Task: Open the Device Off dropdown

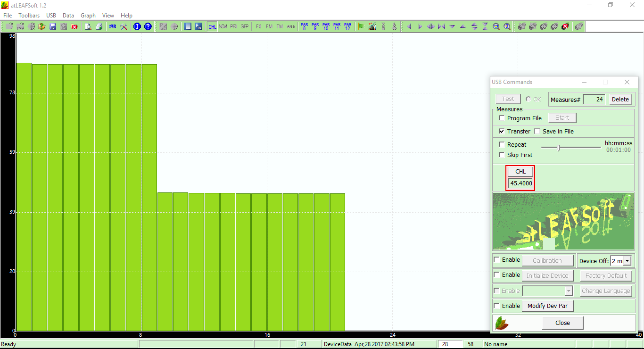Action: click(x=627, y=261)
